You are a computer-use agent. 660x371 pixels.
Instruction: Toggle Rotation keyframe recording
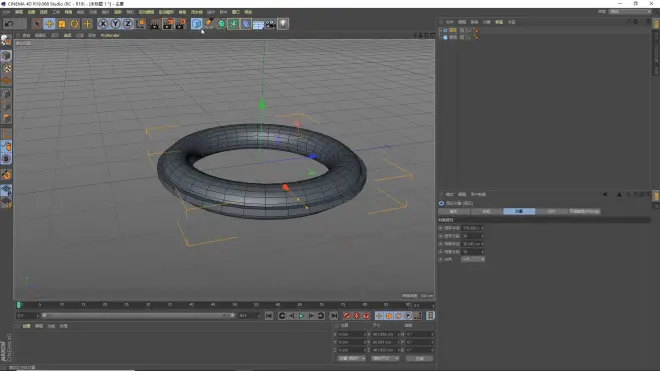coord(398,316)
